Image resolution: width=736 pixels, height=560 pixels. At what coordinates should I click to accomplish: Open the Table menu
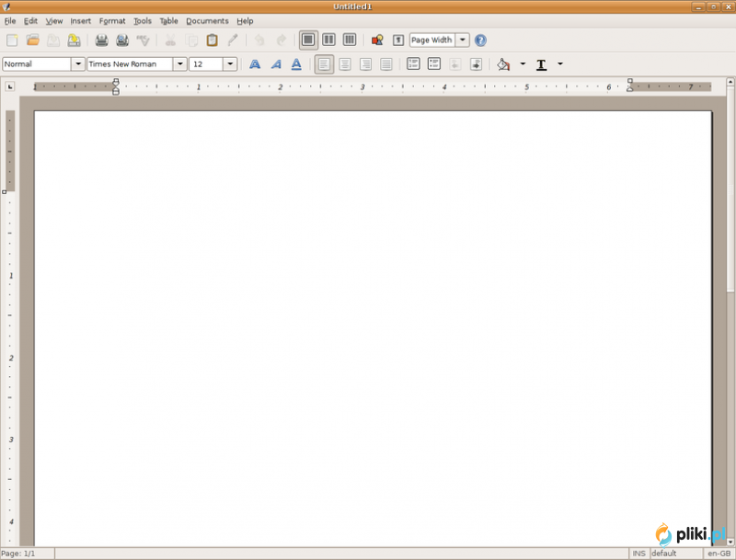point(168,21)
